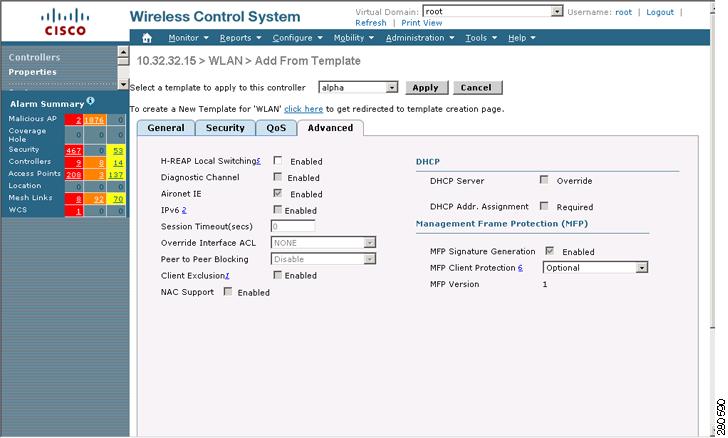
Task: Click the Refresh link
Action: (x=370, y=23)
